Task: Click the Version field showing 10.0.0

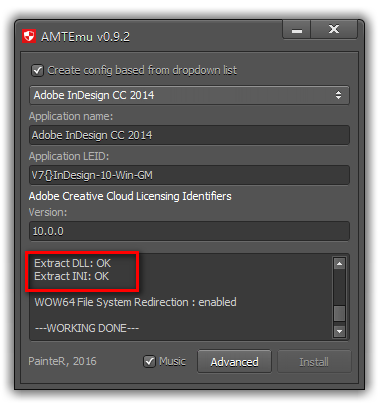Action: pyautogui.click(x=189, y=231)
